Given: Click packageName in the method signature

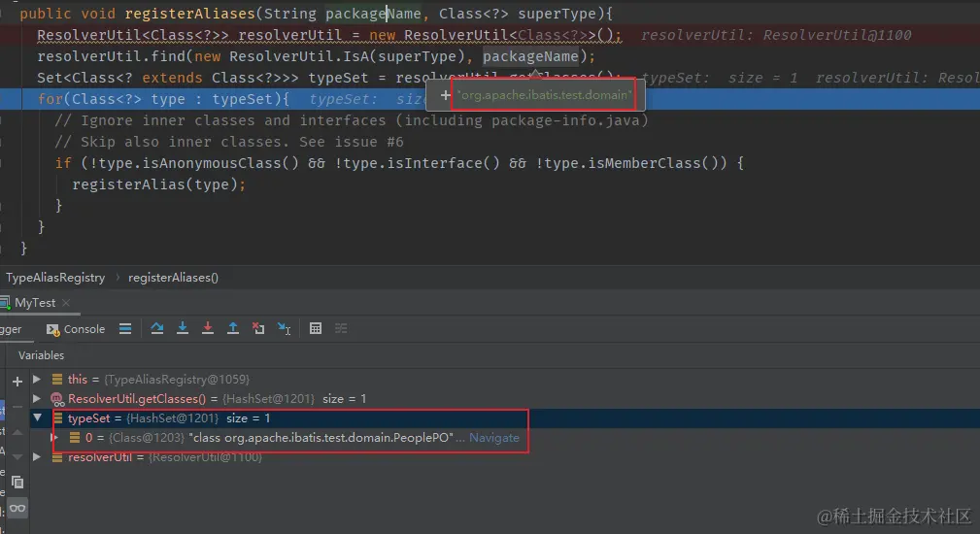Looking at the screenshot, I should [x=373, y=14].
